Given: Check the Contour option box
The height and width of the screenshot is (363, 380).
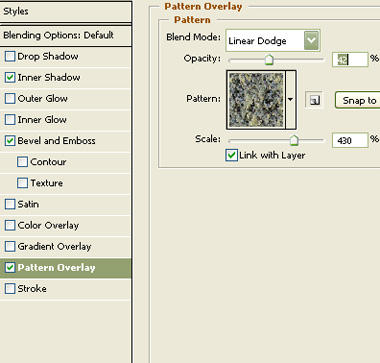Looking at the screenshot, I should coord(22,162).
